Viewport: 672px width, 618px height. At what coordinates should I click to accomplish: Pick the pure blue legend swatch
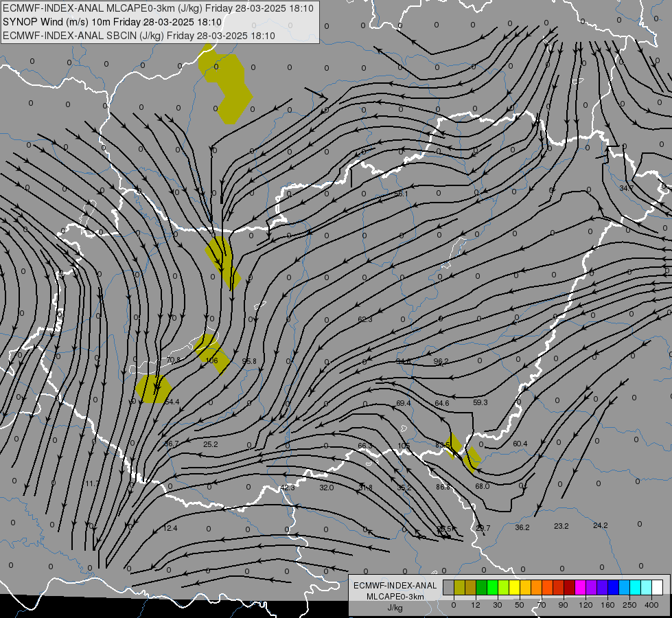tap(613, 587)
